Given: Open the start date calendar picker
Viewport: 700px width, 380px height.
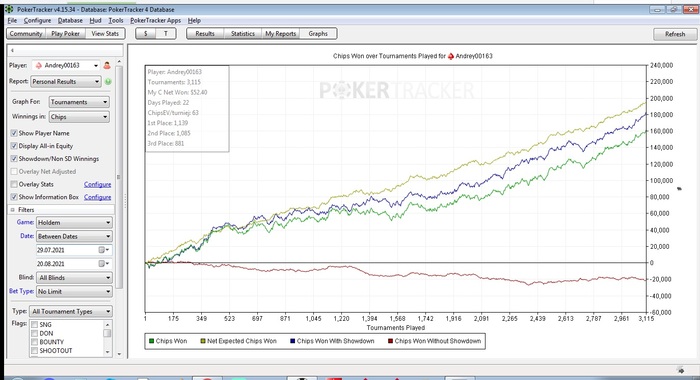Looking at the screenshot, I should pos(104,250).
